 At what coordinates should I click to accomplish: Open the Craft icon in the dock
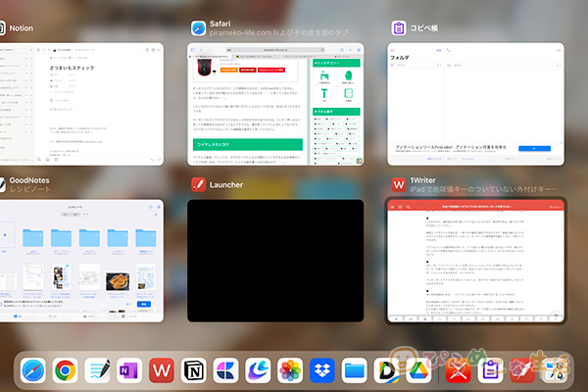225,370
